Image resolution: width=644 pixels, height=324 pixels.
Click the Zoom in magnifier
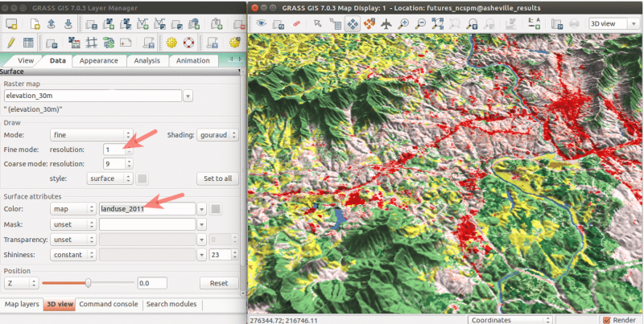pyautogui.click(x=402, y=24)
